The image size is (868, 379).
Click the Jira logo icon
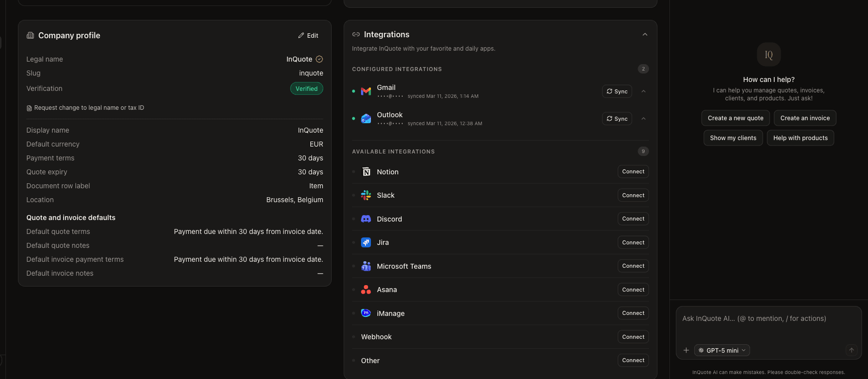pyautogui.click(x=366, y=242)
